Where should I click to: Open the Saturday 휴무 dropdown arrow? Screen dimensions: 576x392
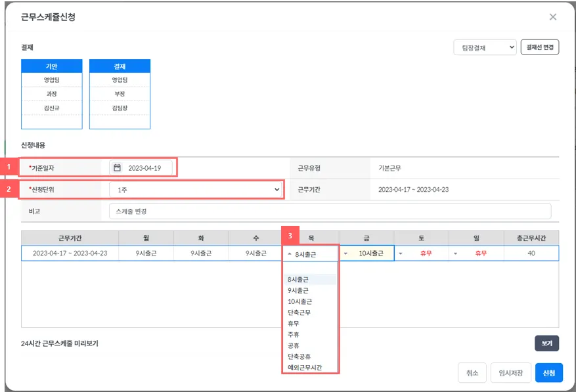[401, 253]
